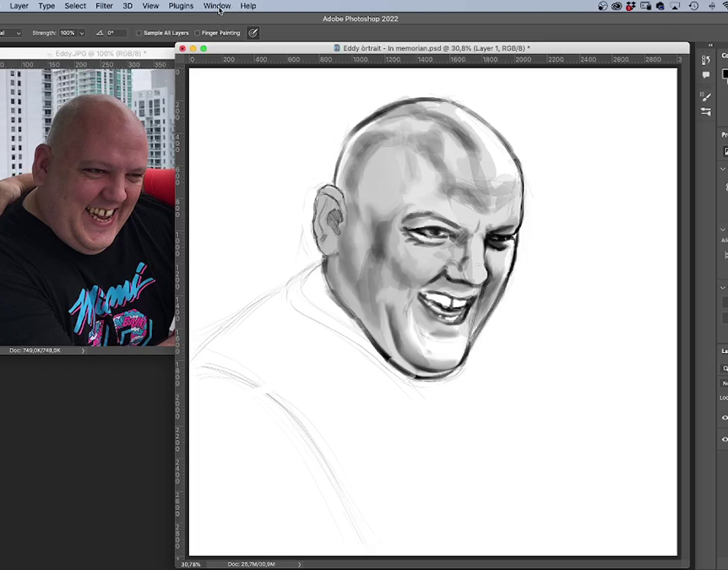
Task: Open the Layer menu
Action: pos(19,6)
